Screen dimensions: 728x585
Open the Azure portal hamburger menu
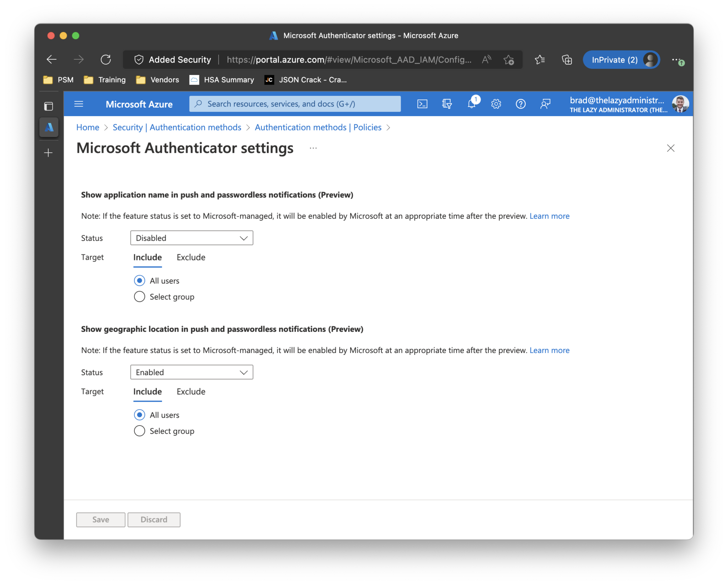[79, 104]
